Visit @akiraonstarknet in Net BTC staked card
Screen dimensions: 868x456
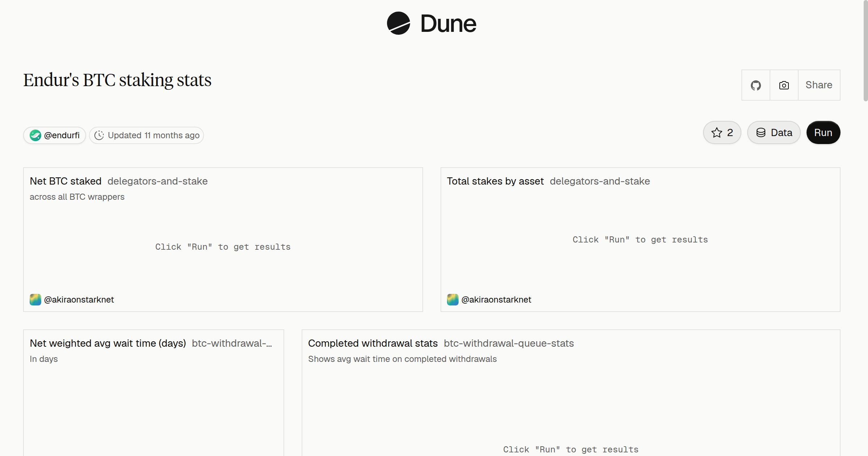(x=79, y=300)
